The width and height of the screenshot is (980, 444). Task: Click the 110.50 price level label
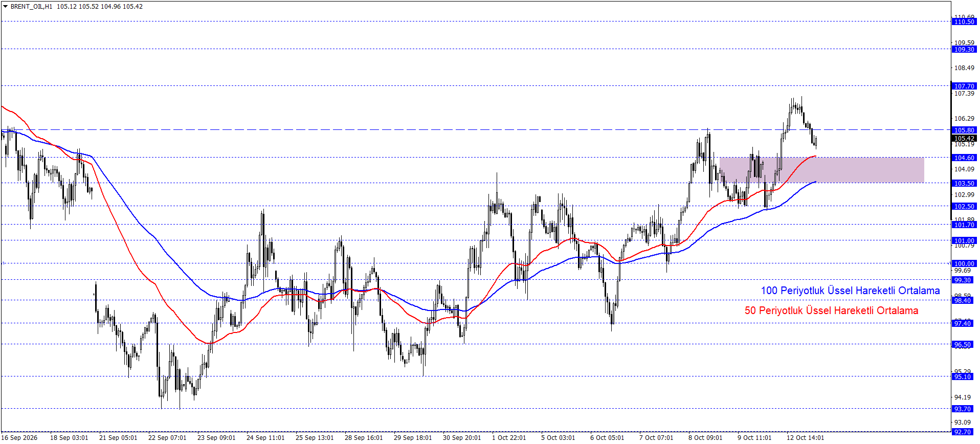point(964,21)
